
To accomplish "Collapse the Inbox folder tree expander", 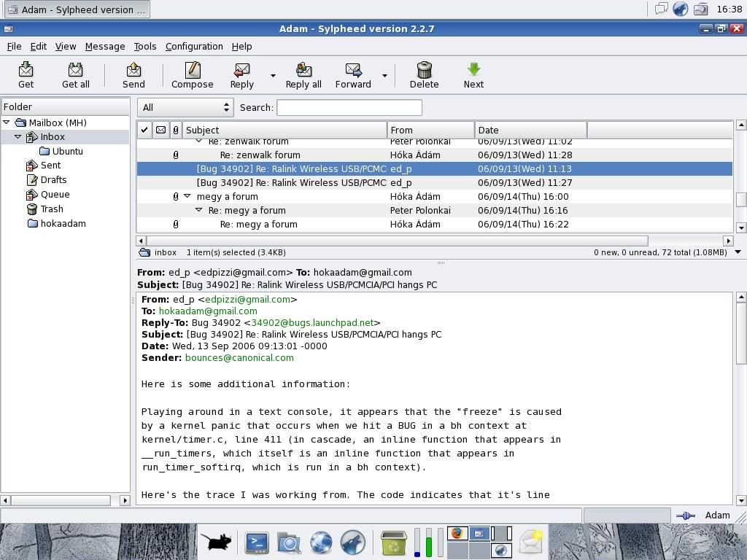I will coord(18,136).
